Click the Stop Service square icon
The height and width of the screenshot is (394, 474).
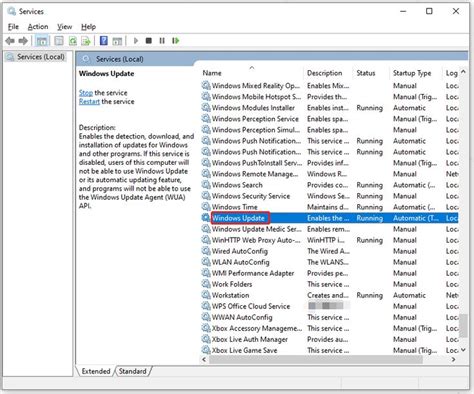(149, 41)
